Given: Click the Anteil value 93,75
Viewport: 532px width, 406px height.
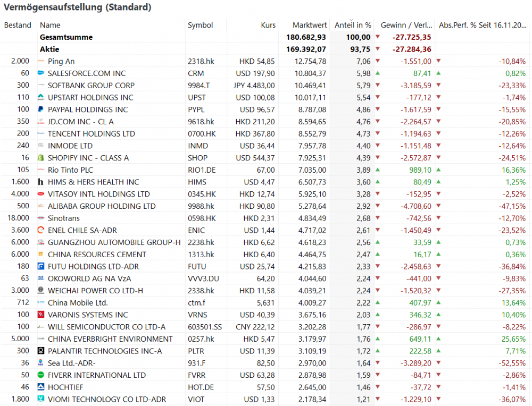Looking at the screenshot, I should (x=360, y=49).
